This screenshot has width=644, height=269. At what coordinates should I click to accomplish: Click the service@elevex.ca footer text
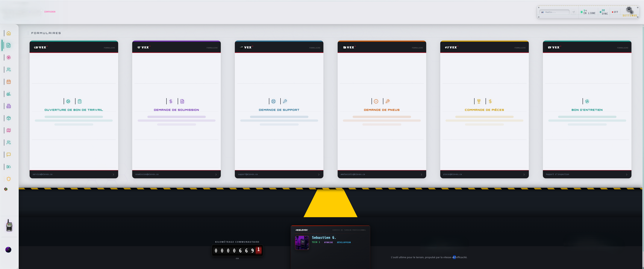43,174
